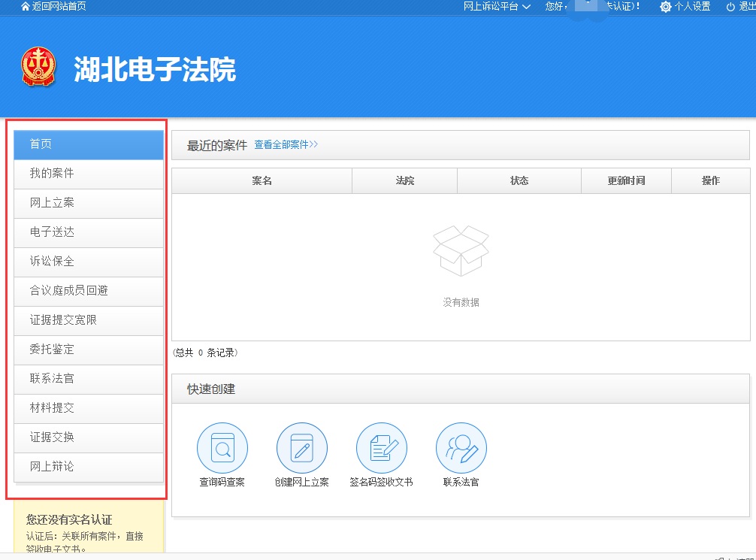Click the 联系法官 person icon in quick create
The width and height of the screenshot is (756, 560).
pos(461,448)
